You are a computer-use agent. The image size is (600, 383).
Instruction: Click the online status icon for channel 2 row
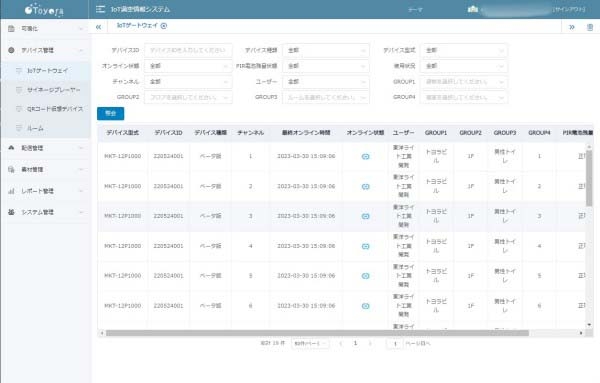click(x=365, y=186)
